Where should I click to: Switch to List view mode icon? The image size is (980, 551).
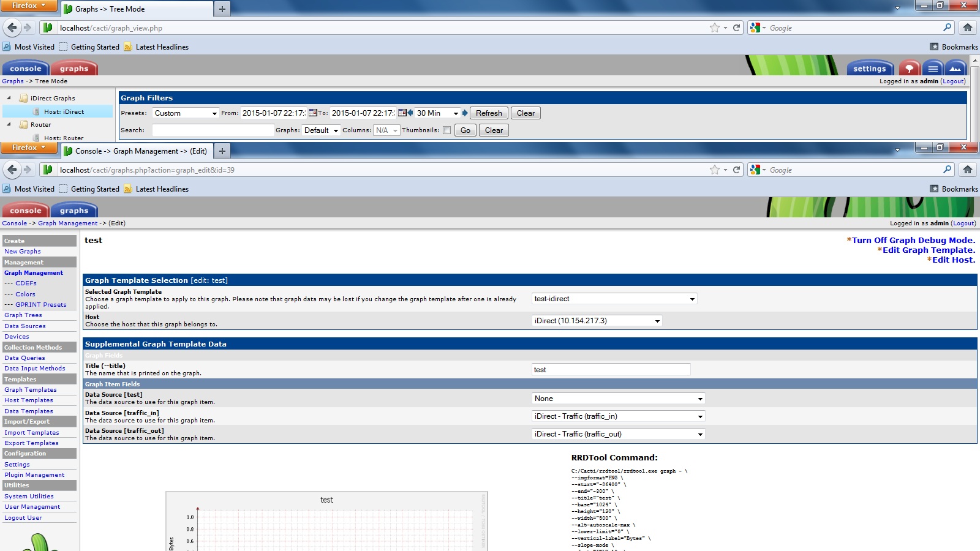point(932,68)
